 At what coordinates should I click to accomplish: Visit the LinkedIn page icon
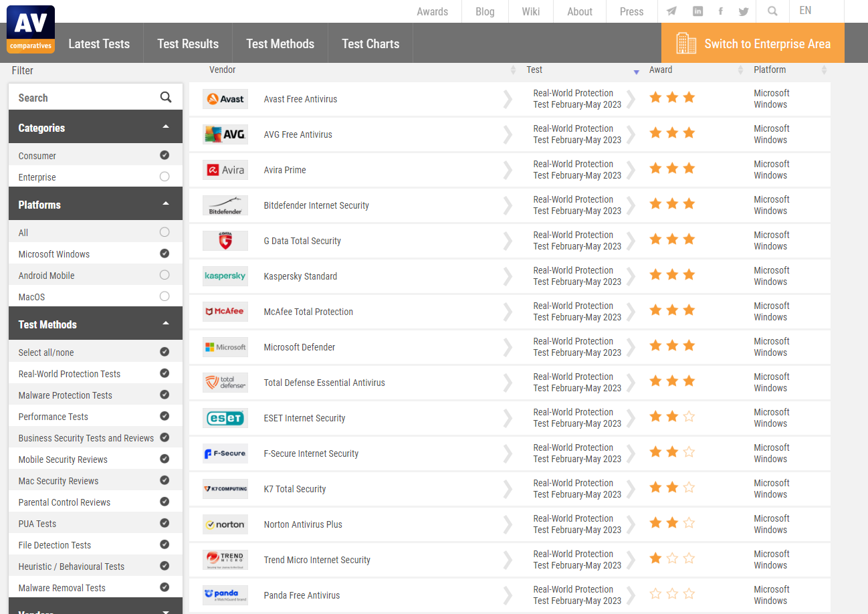click(x=697, y=11)
